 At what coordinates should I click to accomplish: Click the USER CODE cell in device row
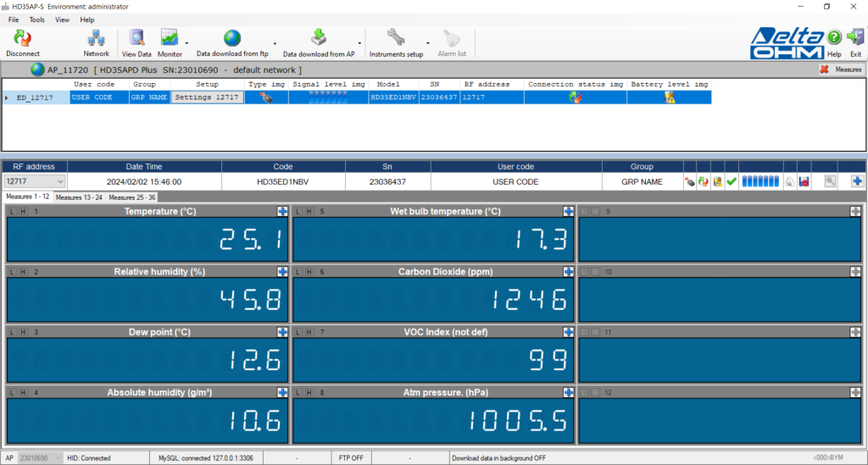tap(99, 97)
